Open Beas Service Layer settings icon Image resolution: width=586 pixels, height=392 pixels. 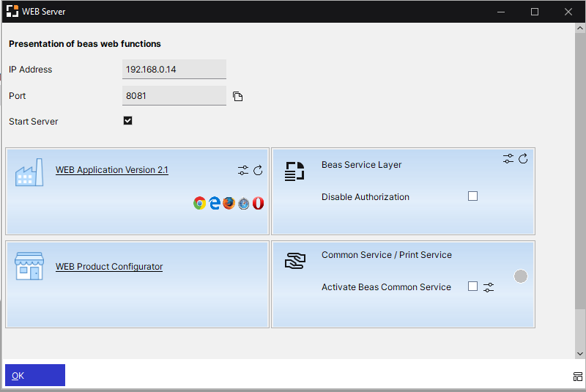508,158
